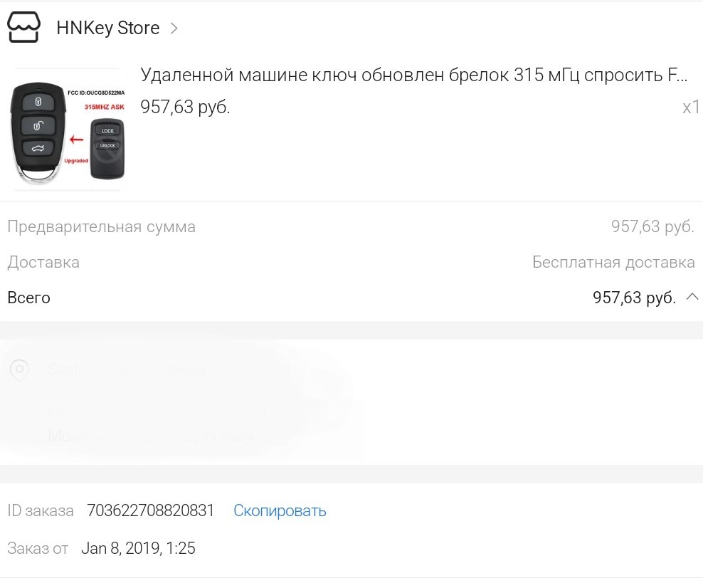
Task: Click the Доставка row label
Action: point(43,262)
